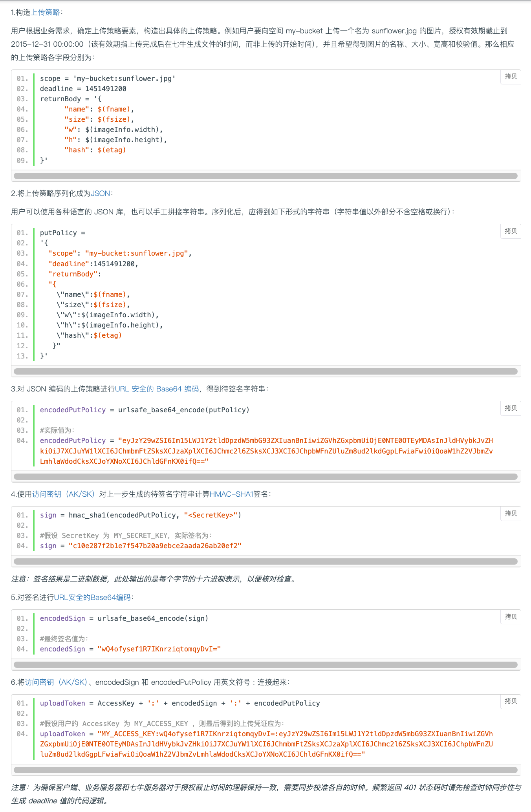Click the horizontal scrollbar under the returnBody code block
The width and height of the screenshot is (531, 812).
tap(265, 176)
